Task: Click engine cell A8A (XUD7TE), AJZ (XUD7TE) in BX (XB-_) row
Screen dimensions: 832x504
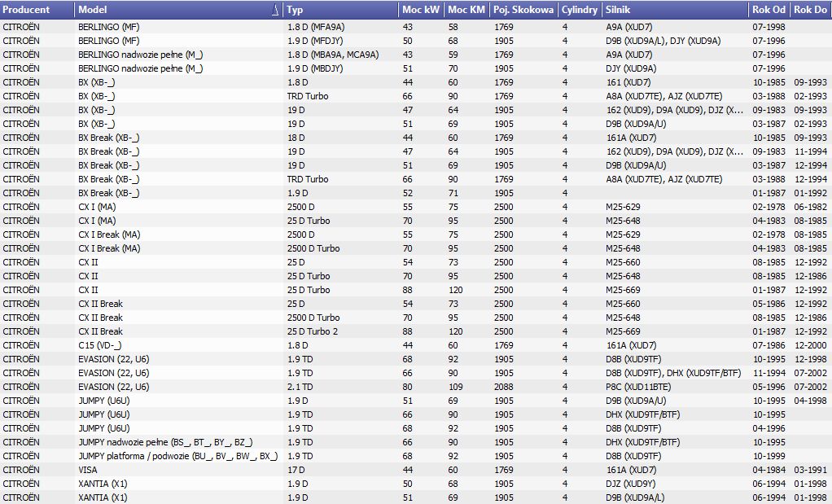Action: point(663,96)
